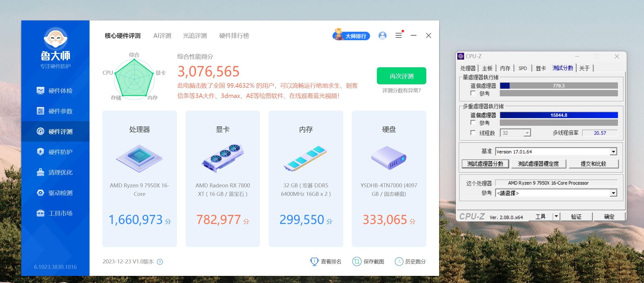Switch to 硬件排行榜 tab

tap(234, 36)
